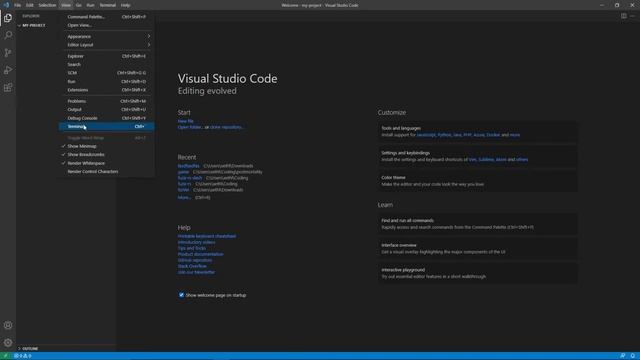The height and width of the screenshot is (360, 640).
Task: Select Debug Console in View menu
Action: tap(107, 118)
